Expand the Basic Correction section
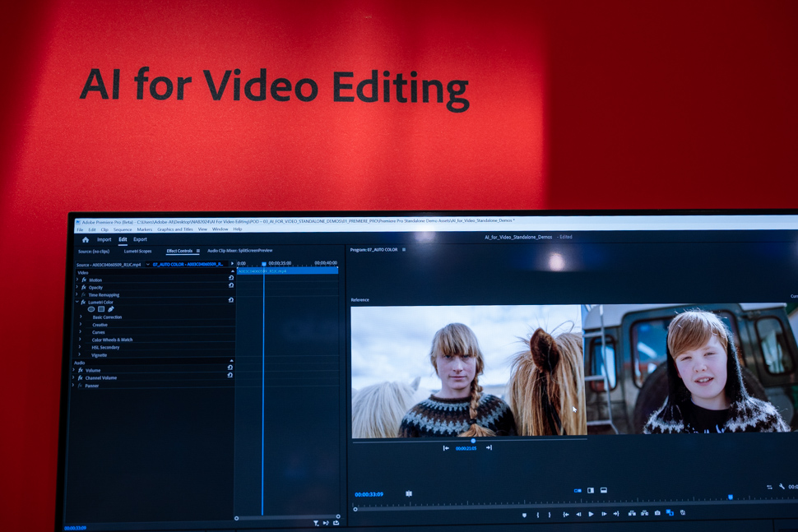The width and height of the screenshot is (798, 532). click(x=81, y=317)
